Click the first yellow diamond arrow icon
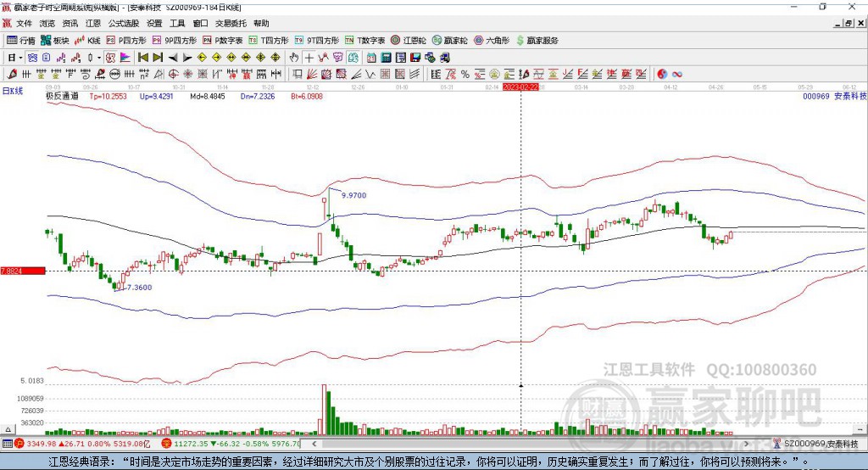Viewport: 868px width, 470px height. (202, 58)
